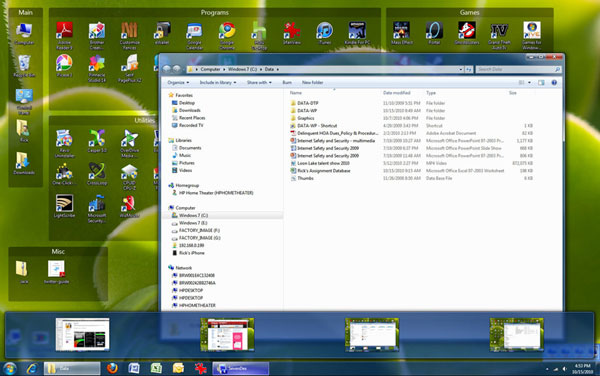
Task: Show hidden icons arrow in system tray
Action: 547,369
